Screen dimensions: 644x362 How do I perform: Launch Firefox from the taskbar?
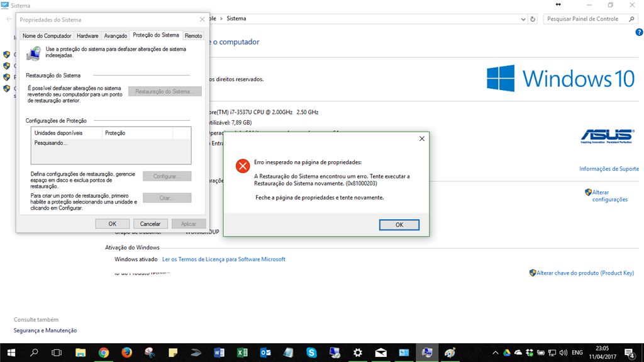(126, 353)
